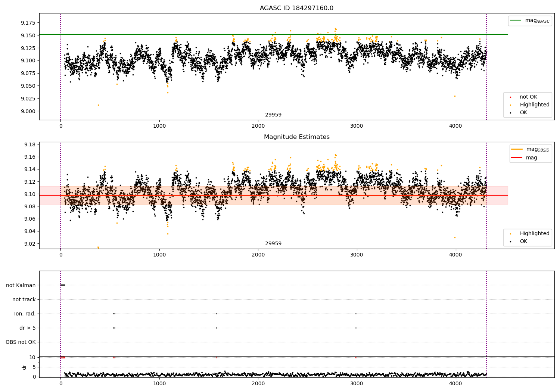Screen dimensions: 560x392
Task: Click the 9.150 y-axis tick in top plot
Action: (28, 35)
